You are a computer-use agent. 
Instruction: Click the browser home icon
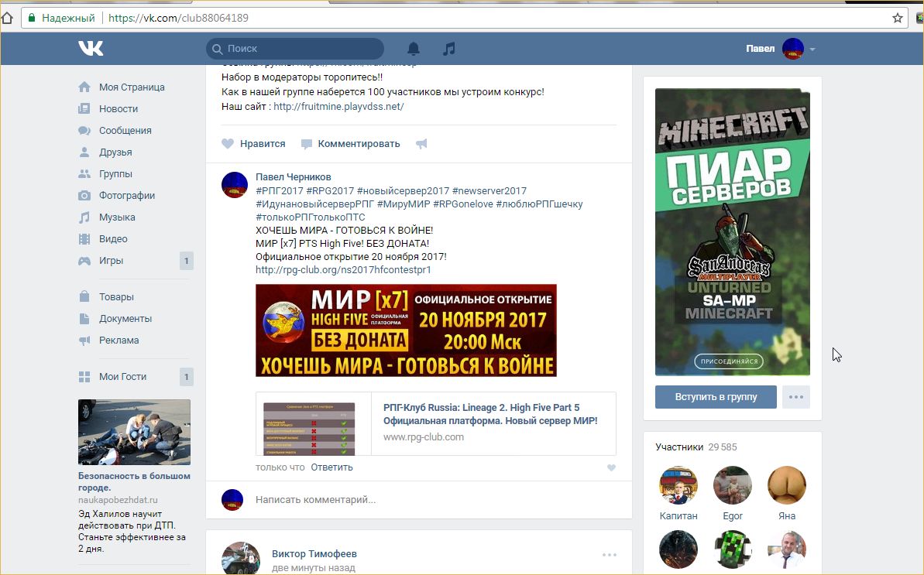click(x=7, y=18)
